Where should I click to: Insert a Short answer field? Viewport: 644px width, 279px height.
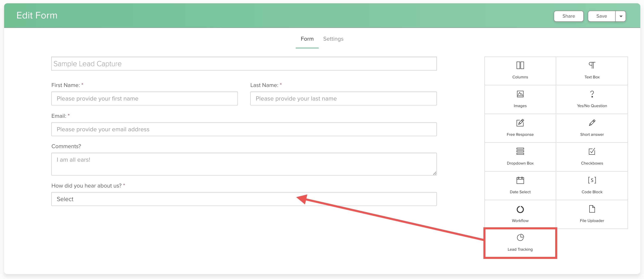pyautogui.click(x=592, y=128)
